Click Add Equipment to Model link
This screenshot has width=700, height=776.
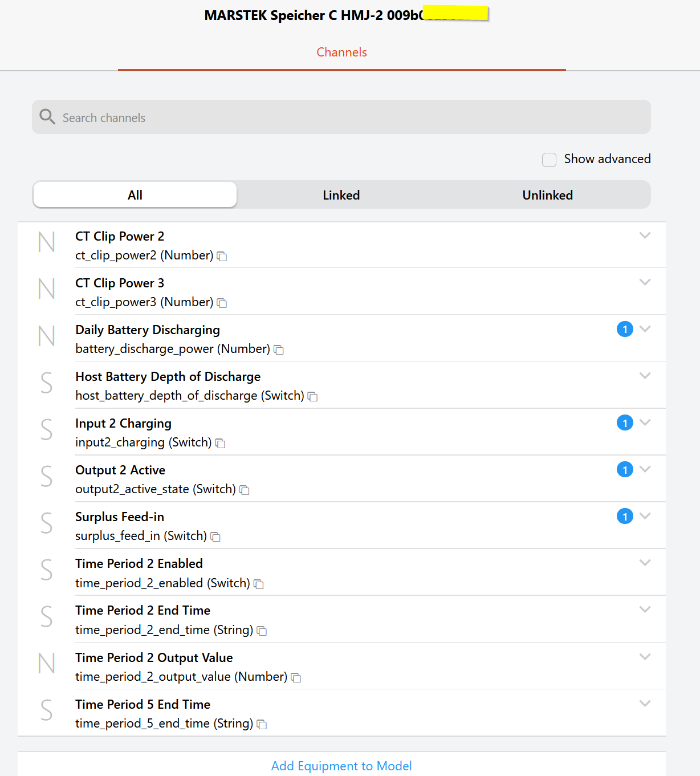[x=341, y=766]
